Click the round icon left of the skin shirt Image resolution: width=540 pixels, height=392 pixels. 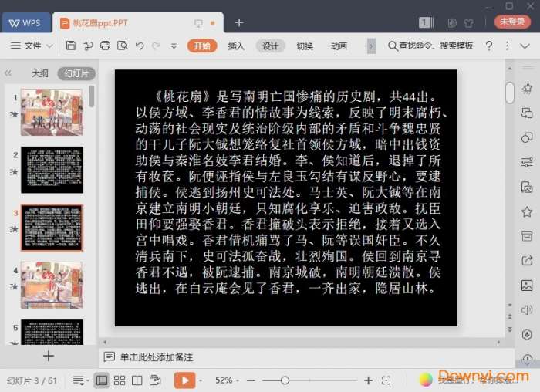452,22
